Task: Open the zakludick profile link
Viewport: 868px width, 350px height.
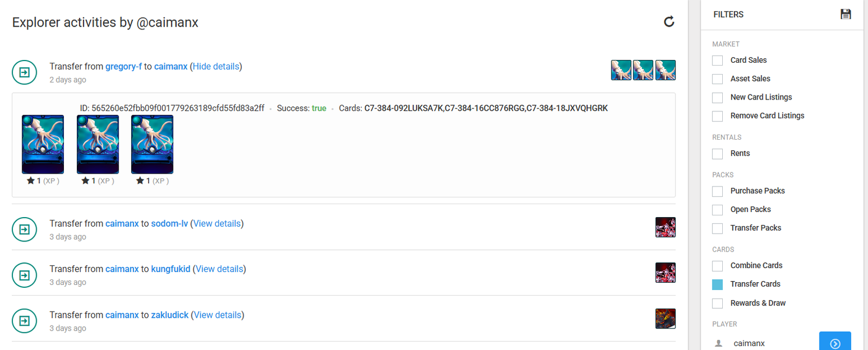Action: click(x=170, y=314)
